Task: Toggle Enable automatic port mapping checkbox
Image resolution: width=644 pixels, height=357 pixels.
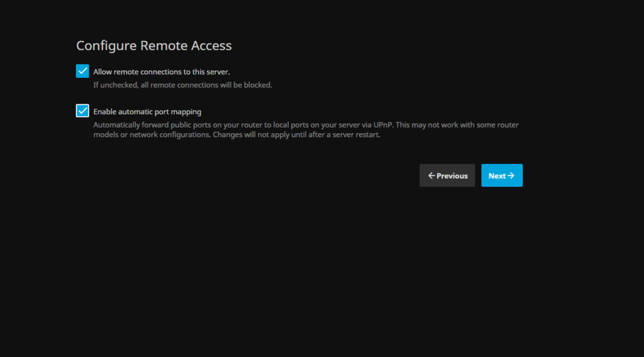Action: click(82, 111)
